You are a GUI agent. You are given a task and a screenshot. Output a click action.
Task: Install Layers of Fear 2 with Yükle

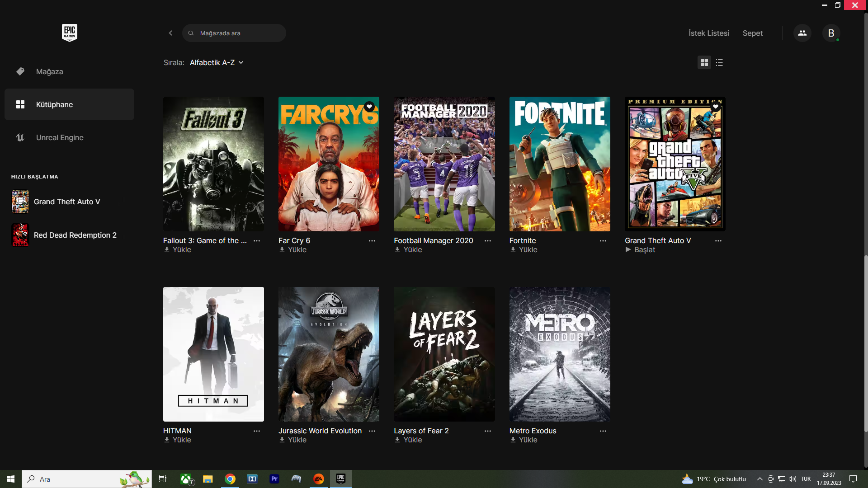coord(408,440)
